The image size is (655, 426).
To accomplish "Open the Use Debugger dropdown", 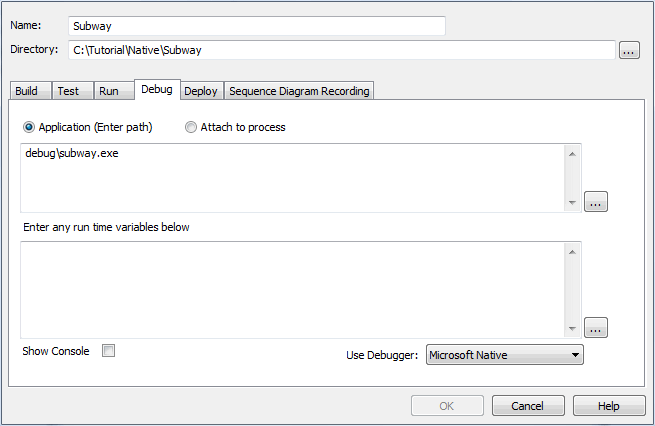I will 505,355.
